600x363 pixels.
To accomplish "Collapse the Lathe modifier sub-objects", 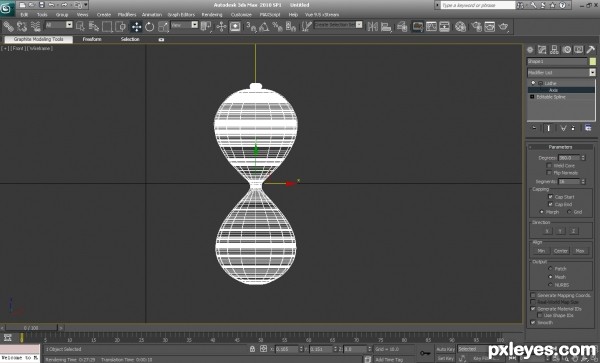I will [541, 83].
